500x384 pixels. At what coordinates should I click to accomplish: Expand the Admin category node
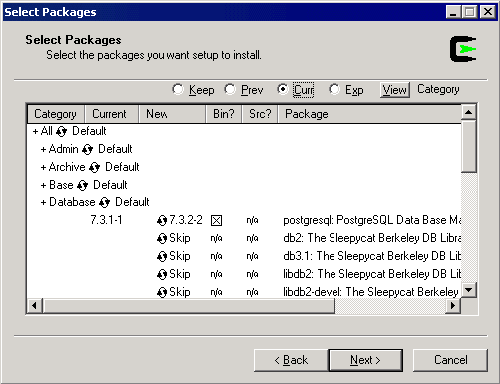[43, 149]
